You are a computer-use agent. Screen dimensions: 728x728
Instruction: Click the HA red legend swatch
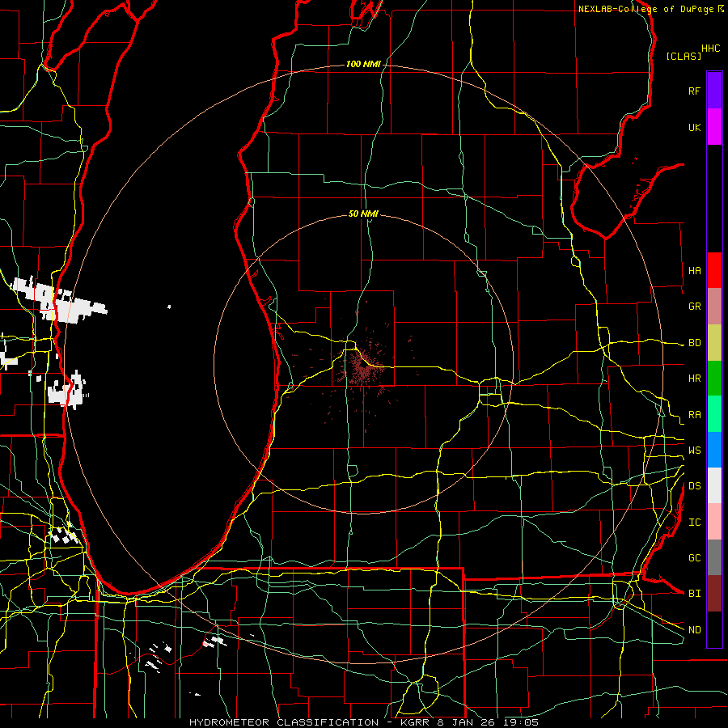(x=714, y=270)
